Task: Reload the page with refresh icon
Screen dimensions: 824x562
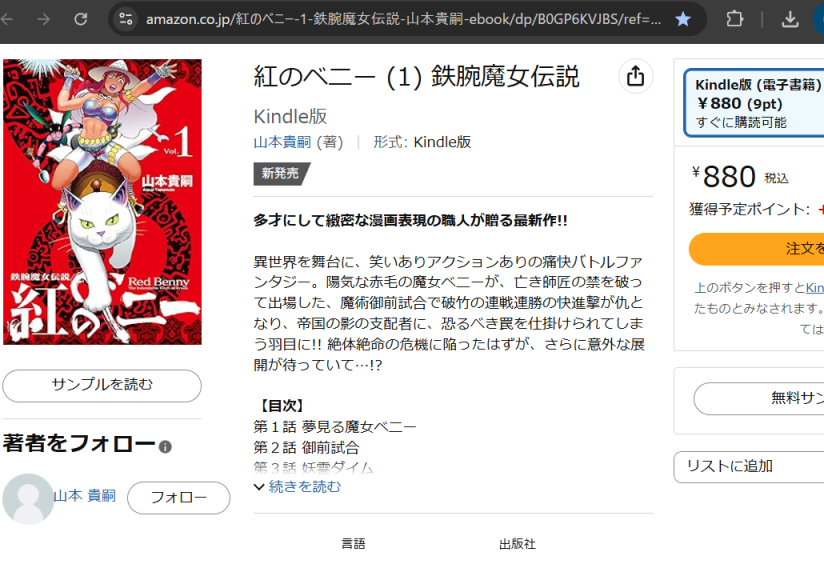Action: coord(80,19)
